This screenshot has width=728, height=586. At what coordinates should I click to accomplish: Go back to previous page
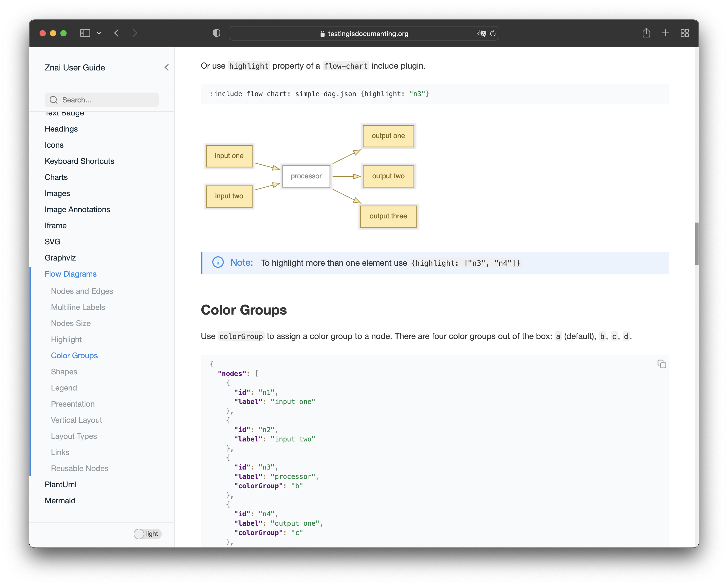point(117,33)
